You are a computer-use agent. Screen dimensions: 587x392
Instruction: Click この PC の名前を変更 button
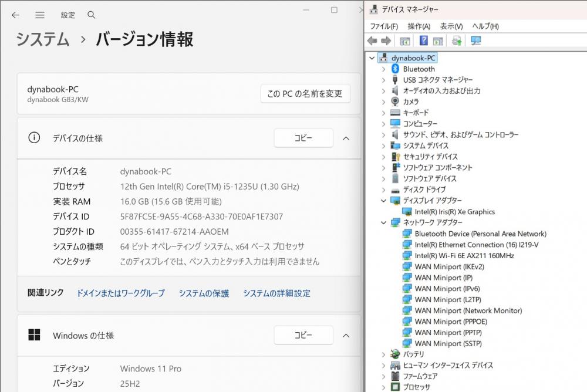pyautogui.click(x=305, y=93)
